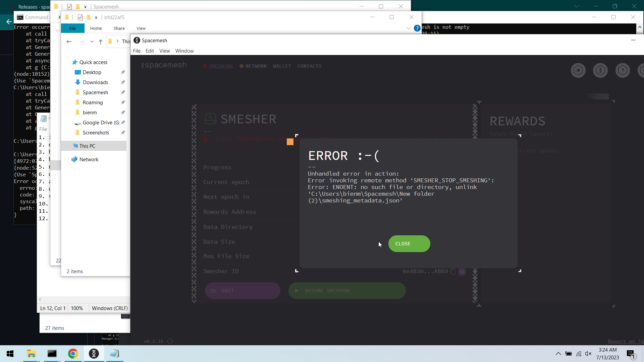Click the refresh icon next to v0.3.15

(x=170, y=341)
